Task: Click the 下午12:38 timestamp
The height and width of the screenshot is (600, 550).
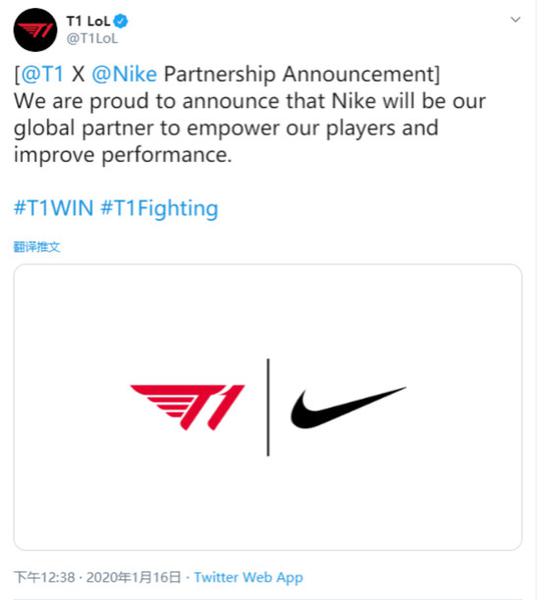Action: coord(44,577)
